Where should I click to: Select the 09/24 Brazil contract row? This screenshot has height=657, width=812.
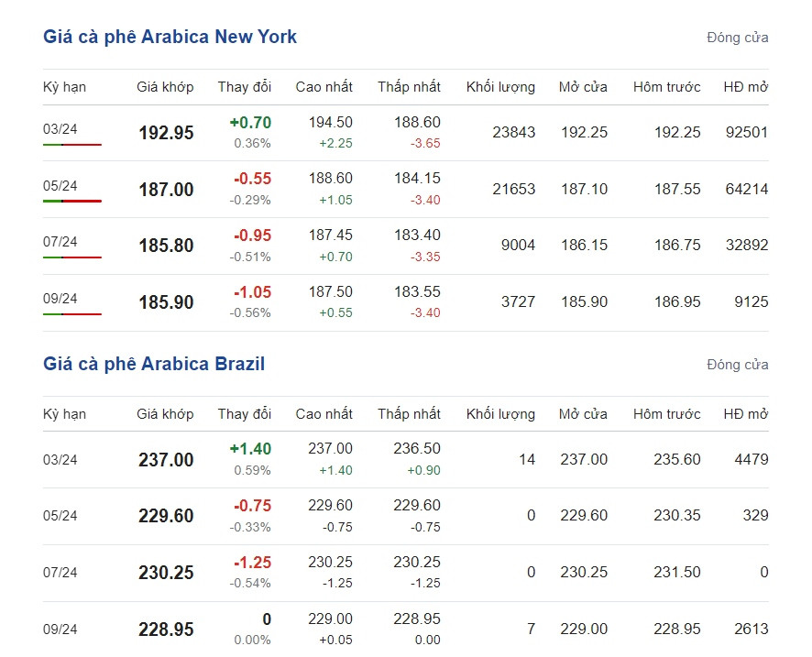[x=405, y=629]
